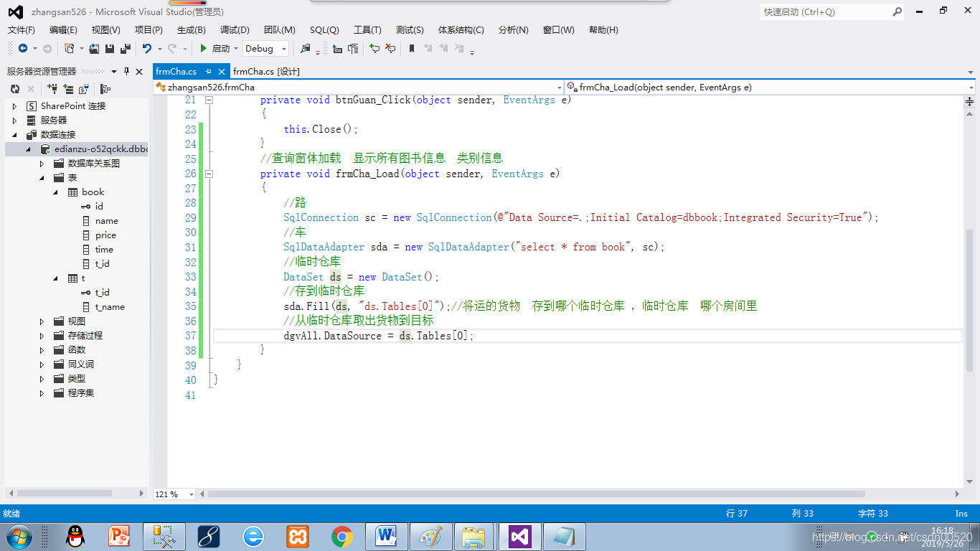Collapse the book table node
Image resolution: width=980 pixels, height=551 pixels.
(56, 192)
